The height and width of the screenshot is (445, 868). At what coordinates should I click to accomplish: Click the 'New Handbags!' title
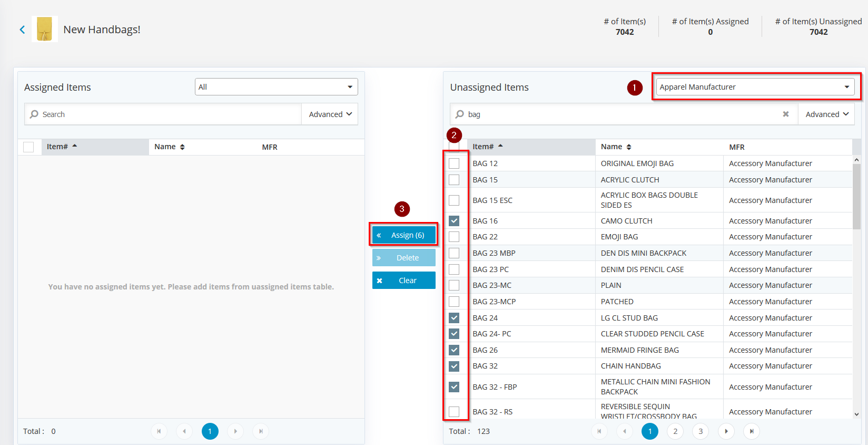point(102,30)
